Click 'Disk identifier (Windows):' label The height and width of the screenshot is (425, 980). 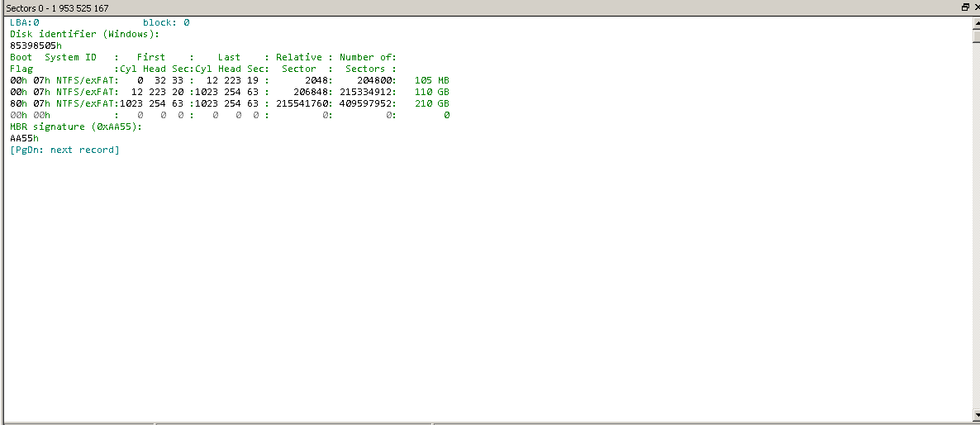(85, 35)
